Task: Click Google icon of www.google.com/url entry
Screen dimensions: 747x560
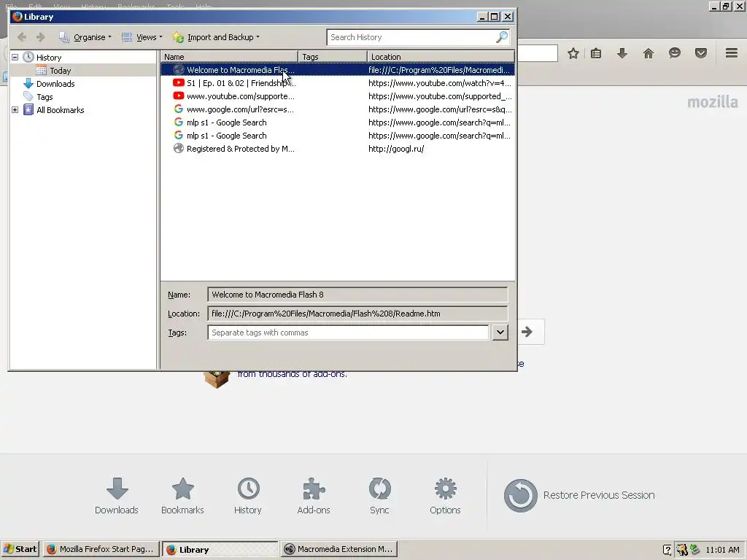Action: pos(179,109)
